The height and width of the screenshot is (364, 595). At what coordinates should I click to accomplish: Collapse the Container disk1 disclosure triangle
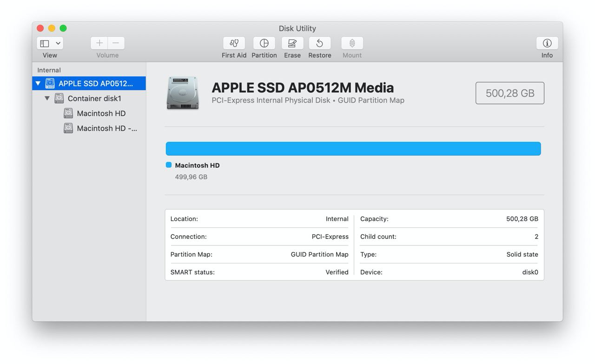click(47, 99)
